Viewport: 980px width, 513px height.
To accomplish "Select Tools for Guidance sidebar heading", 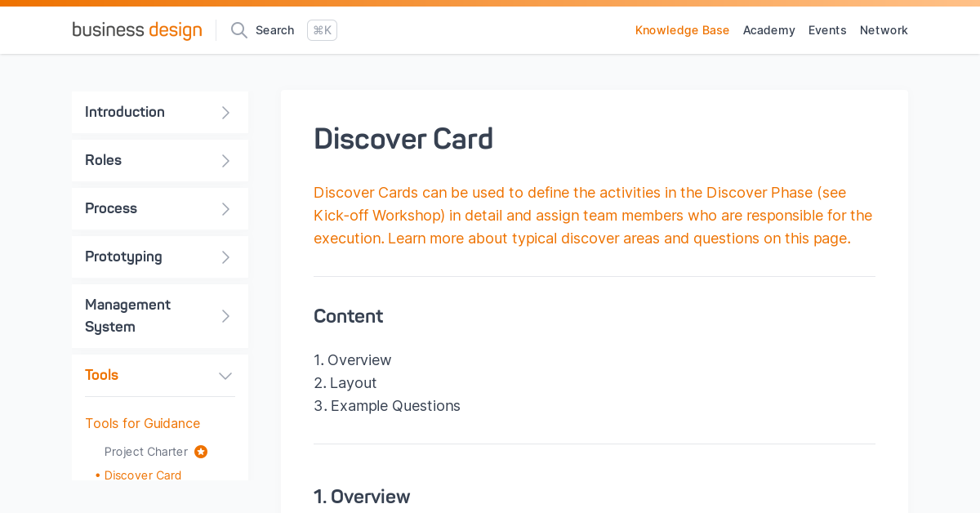I will tap(142, 423).
